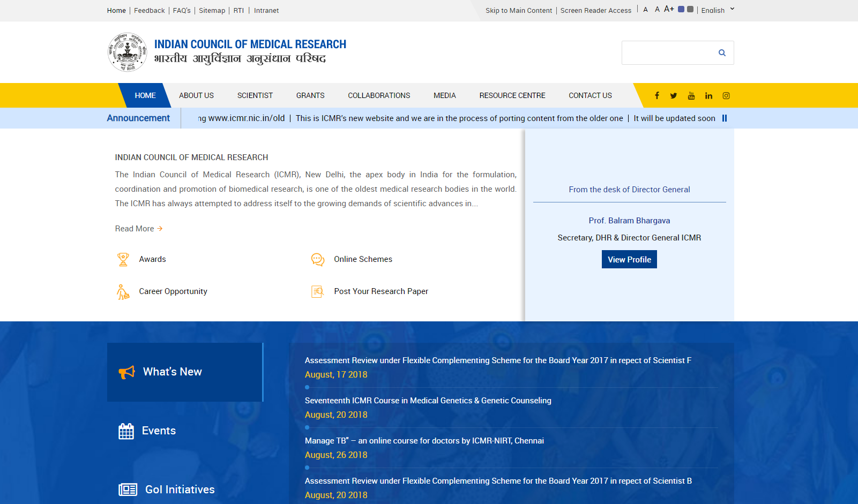The image size is (858, 504).
Task: Open the HOME navigation tab
Action: [145, 95]
